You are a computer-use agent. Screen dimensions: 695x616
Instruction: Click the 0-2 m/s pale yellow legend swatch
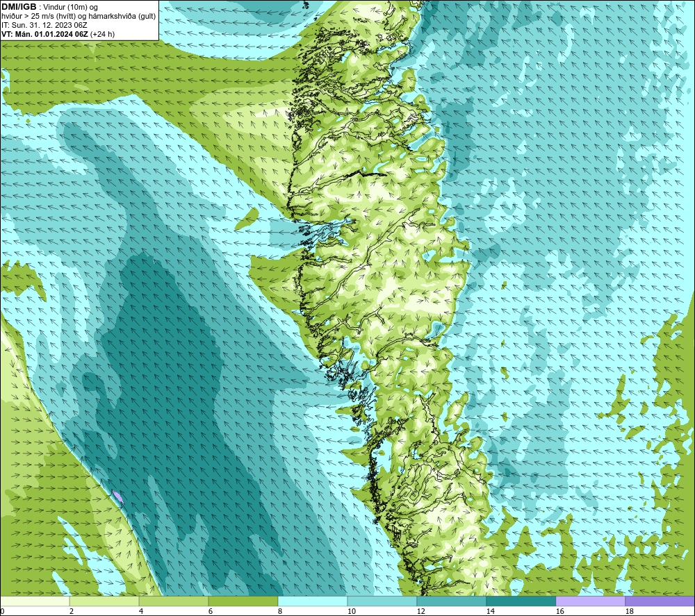pyautogui.click(x=35, y=601)
